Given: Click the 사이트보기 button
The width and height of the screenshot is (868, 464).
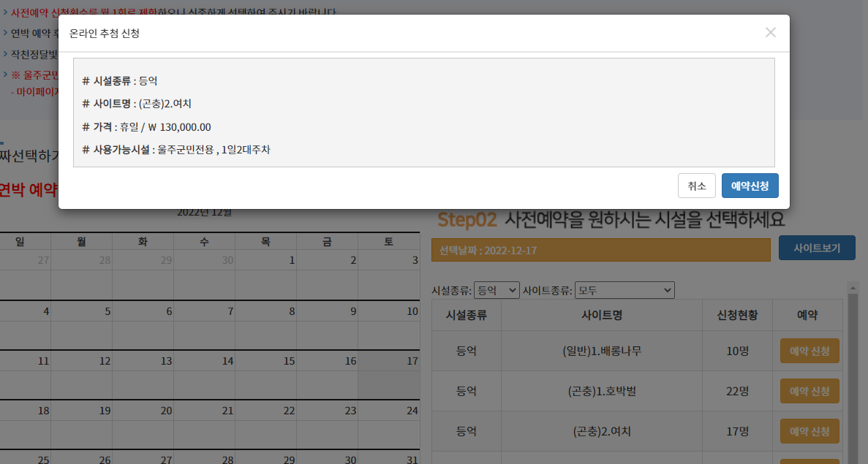Looking at the screenshot, I should point(817,248).
